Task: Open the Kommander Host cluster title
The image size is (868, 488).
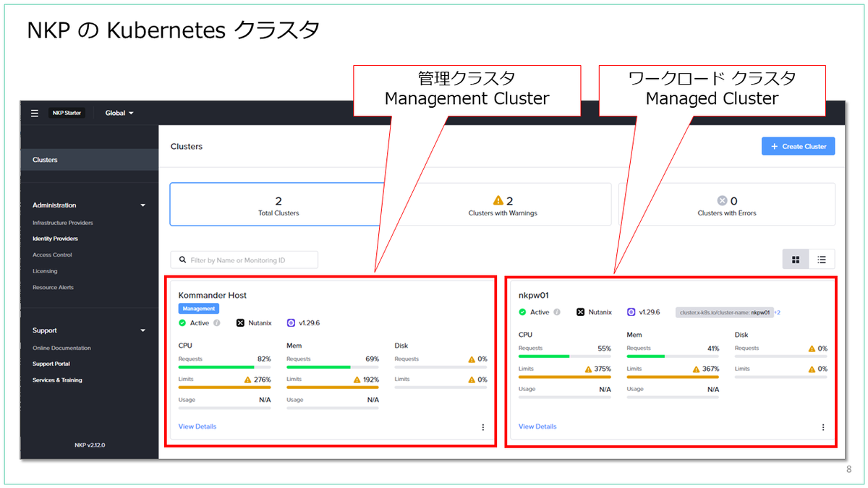Action: [x=213, y=295]
